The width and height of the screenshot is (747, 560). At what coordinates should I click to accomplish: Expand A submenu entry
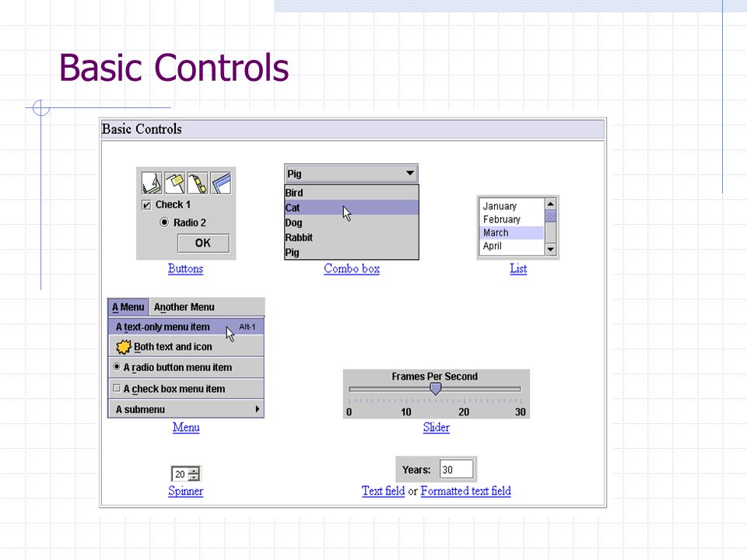point(186,410)
